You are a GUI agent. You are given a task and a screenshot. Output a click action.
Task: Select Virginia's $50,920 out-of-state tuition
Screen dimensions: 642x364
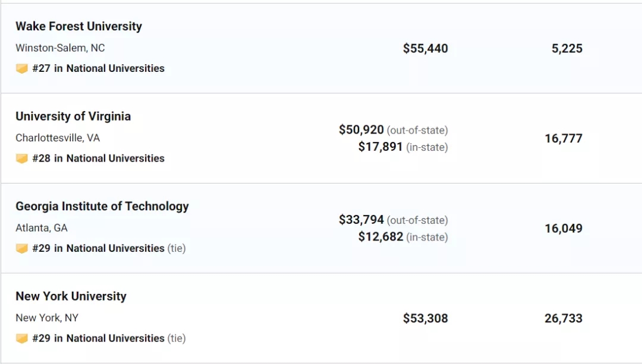click(361, 129)
